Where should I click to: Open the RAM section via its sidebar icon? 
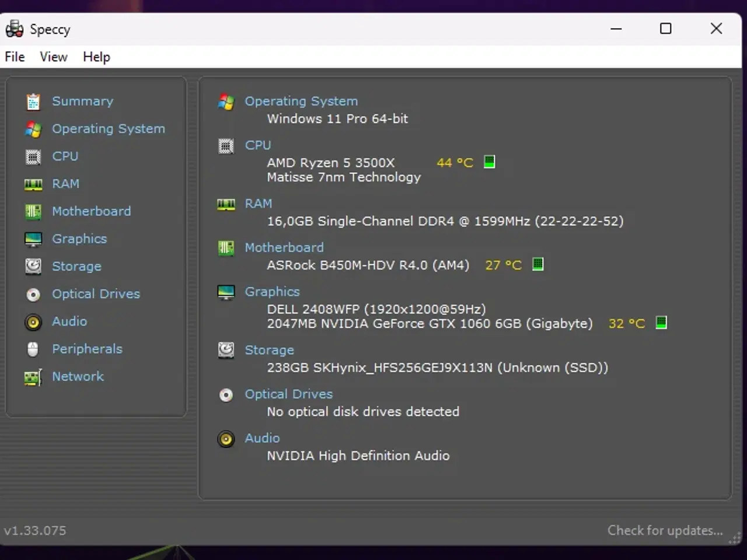[x=33, y=184]
